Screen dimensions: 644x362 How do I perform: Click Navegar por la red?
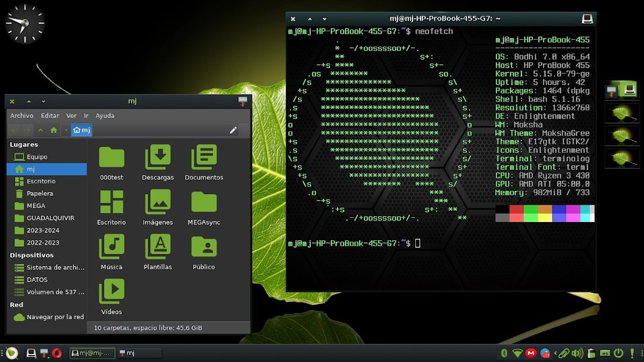click(x=47, y=317)
